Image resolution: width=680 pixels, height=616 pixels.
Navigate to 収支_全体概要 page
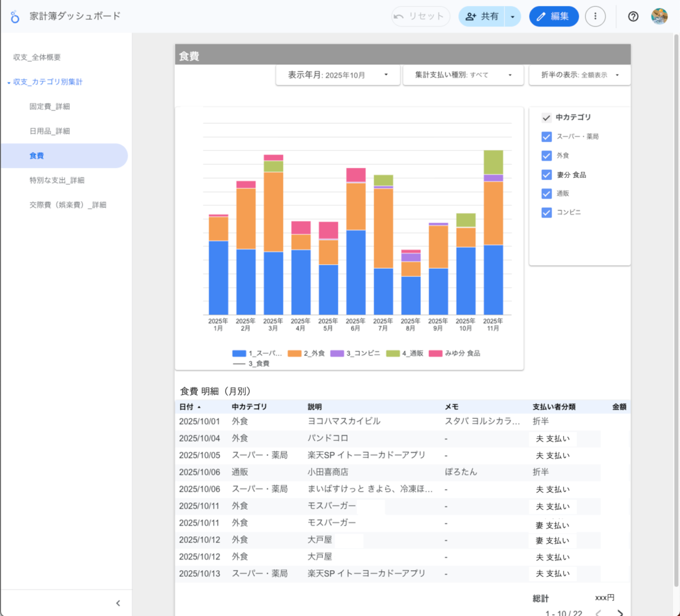tap(37, 57)
